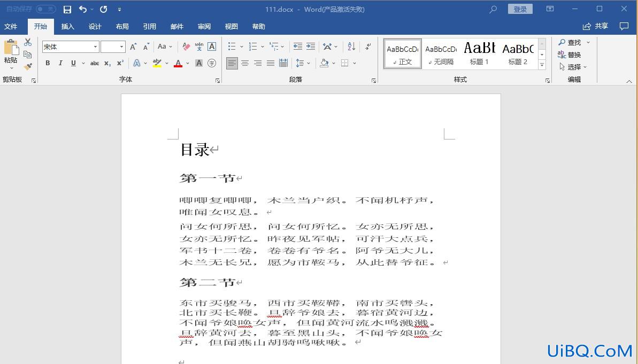Image resolution: width=638 pixels, height=364 pixels.
Task: Open the Change Case Aa dropdown
Action: point(165,47)
